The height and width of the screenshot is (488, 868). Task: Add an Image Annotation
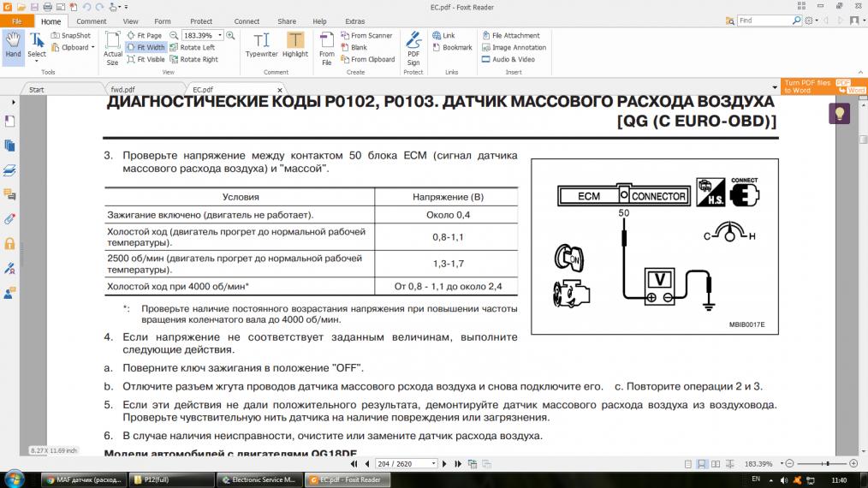pyautogui.click(x=514, y=48)
